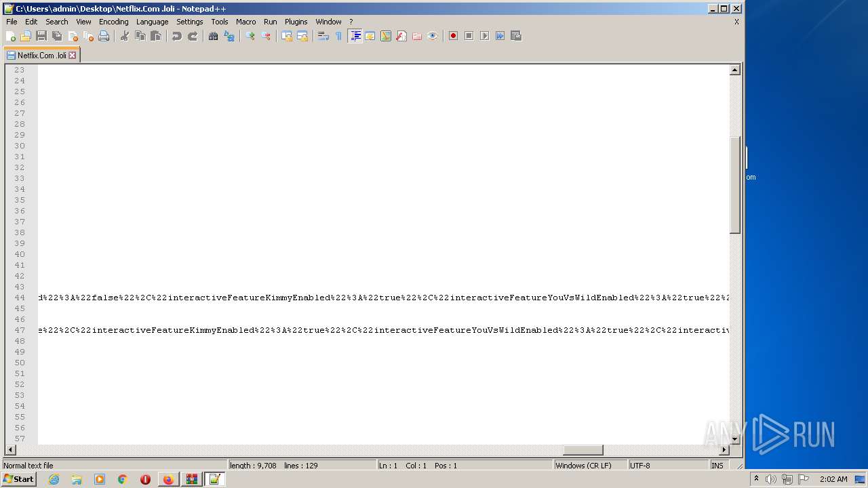
Task: Open the Search menu
Action: [x=57, y=22]
